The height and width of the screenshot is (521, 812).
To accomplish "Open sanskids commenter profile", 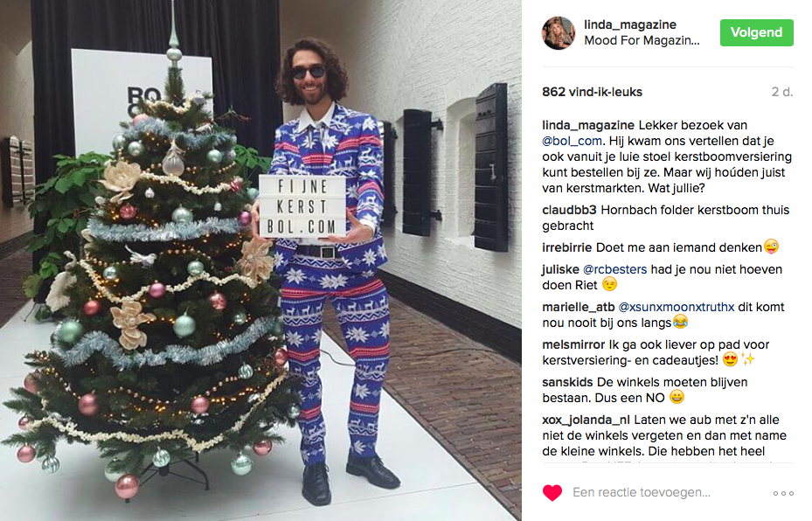I will (x=567, y=382).
